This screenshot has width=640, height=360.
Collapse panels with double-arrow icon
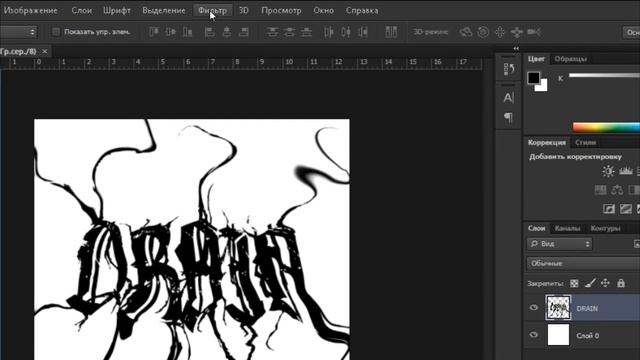pyautogui.click(x=516, y=49)
